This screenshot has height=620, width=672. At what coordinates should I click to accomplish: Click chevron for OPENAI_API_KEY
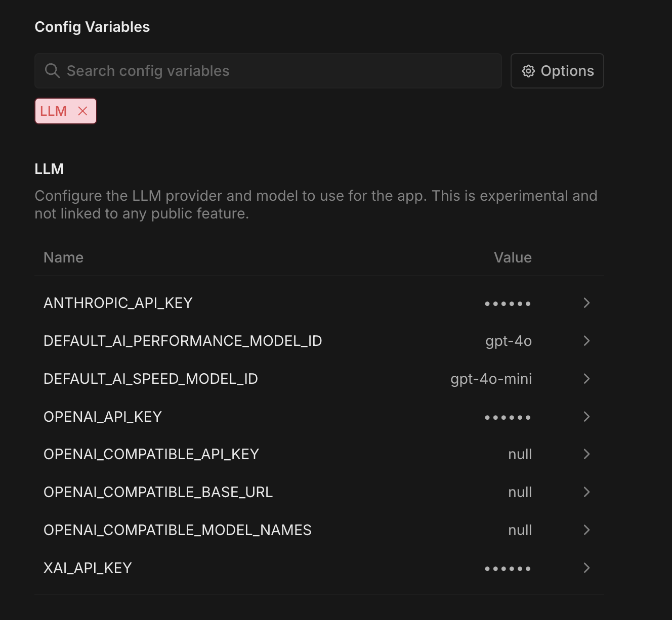[586, 417]
